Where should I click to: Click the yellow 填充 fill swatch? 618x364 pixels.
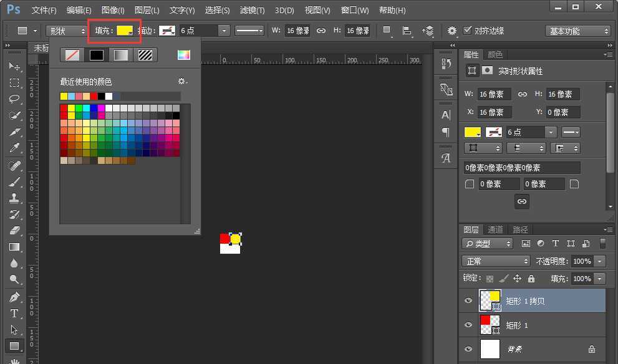click(124, 31)
